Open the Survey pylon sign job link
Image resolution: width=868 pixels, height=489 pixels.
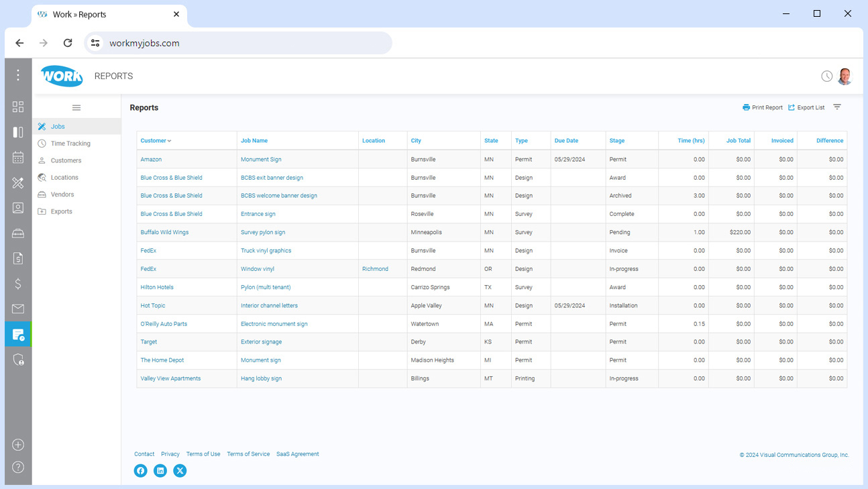263,233
